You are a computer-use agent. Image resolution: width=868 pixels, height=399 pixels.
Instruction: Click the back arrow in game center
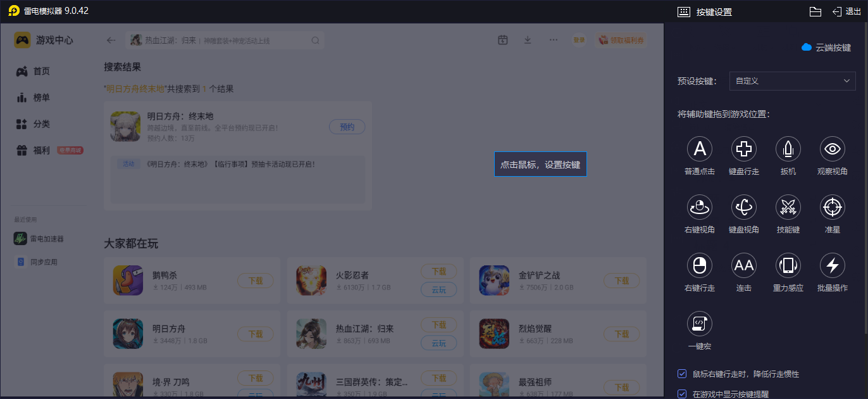(x=111, y=40)
